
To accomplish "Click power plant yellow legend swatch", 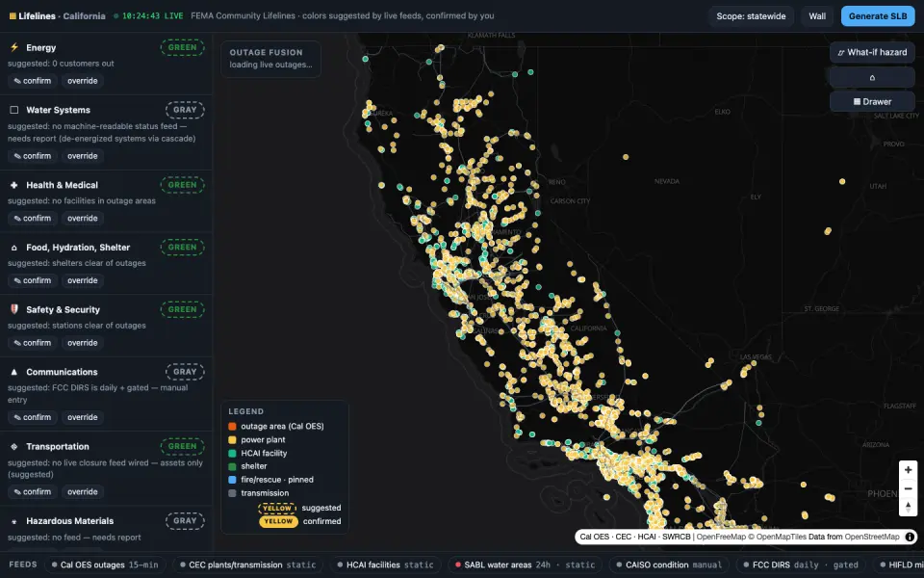I will pos(232,440).
